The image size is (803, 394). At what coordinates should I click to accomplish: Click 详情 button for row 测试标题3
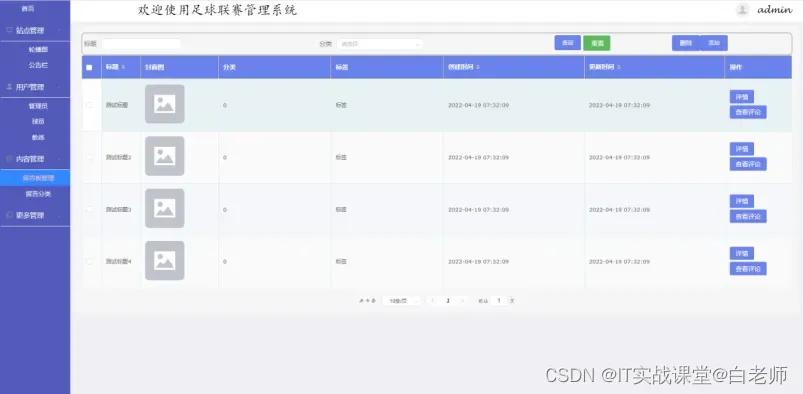(x=742, y=201)
